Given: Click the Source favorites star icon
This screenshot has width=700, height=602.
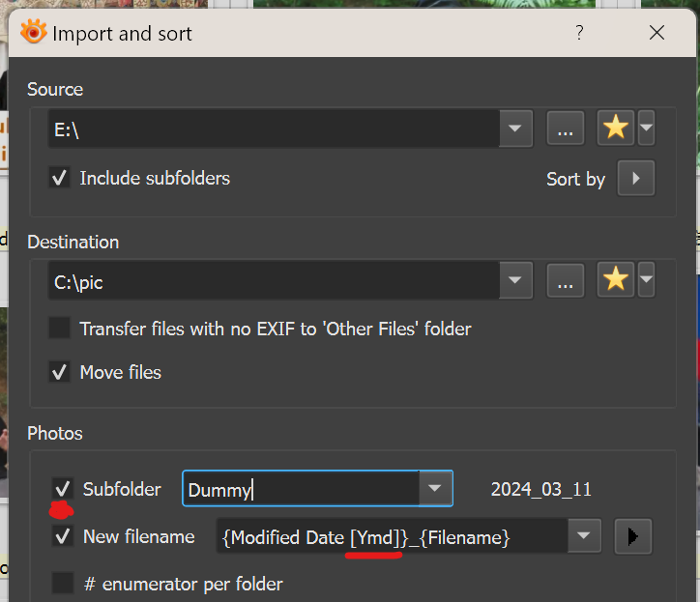Looking at the screenshot, I should point(615,128).
